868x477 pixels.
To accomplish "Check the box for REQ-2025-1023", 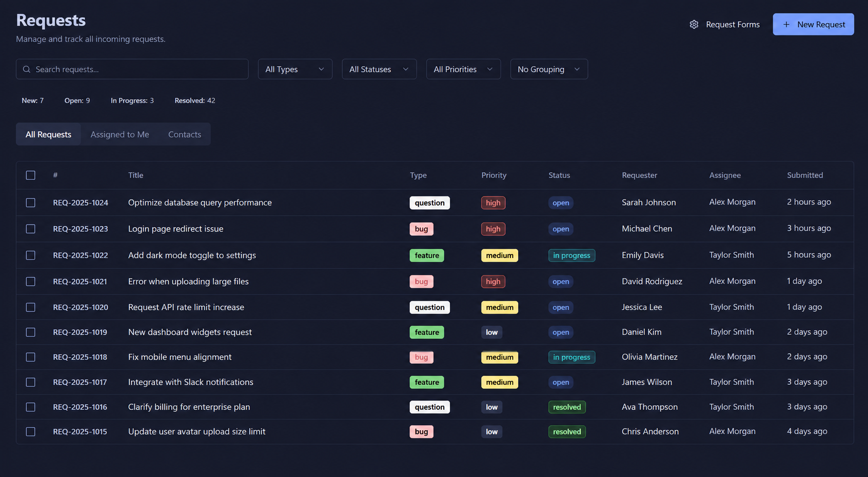I will 31,229.
